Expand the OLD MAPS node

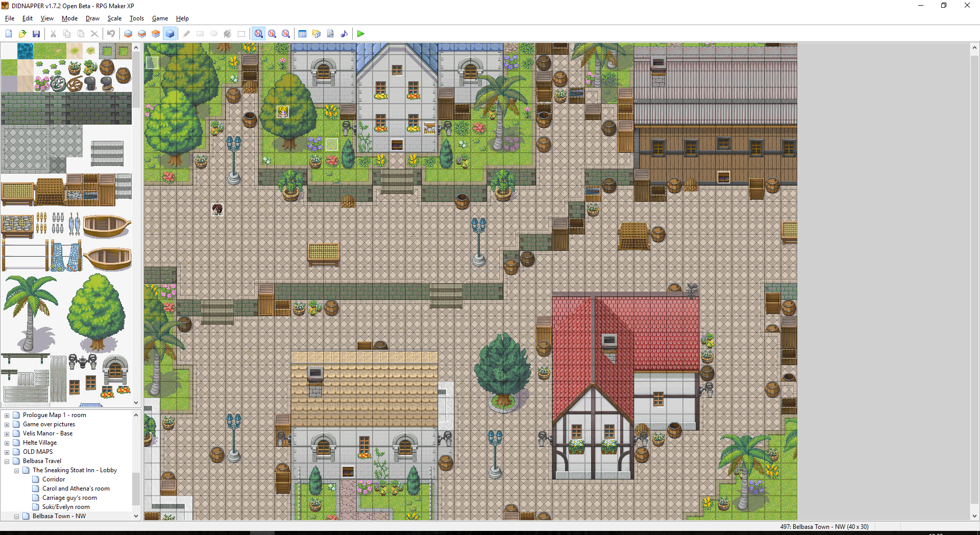(7, 452)
